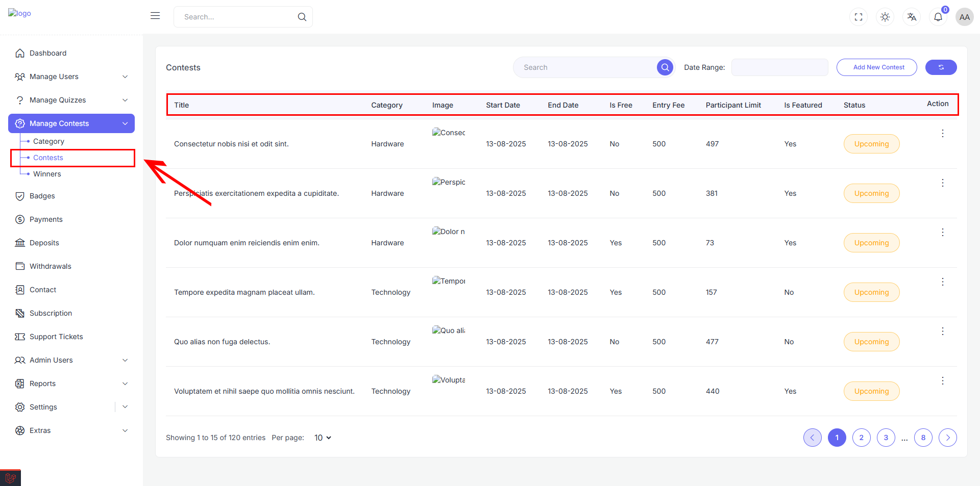The width and height of the screenshot is (980, 486).
Task: Click the purple refresh/reset button
Action: 941,67
